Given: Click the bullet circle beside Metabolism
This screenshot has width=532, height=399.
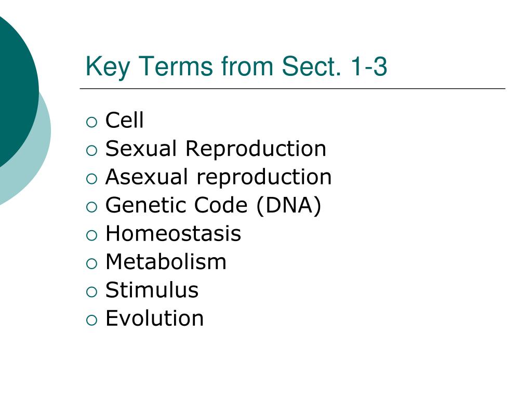Looking at the screenshot, I should (91, 263).
